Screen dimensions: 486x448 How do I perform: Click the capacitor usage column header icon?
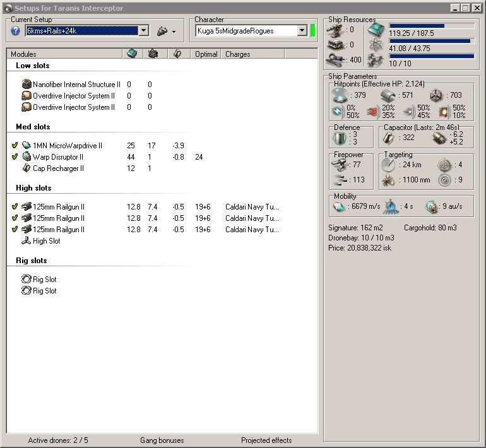click(177, 54)
